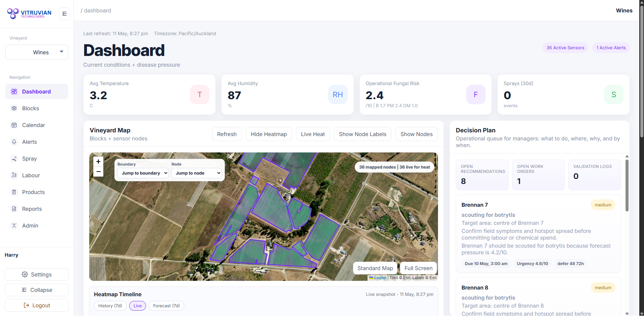Click the Calendar nav icon
This screenshot has height=316, width=644.
pyautogui.click(x=14, y=125)
